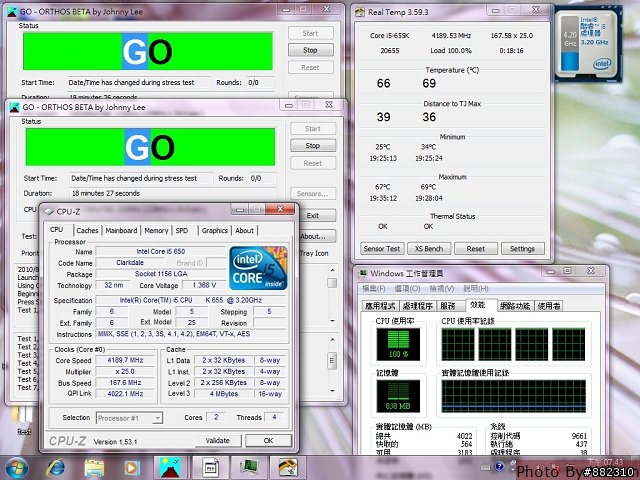
Task: Click the keyboard icon in system tray
Action: (485, 467)
